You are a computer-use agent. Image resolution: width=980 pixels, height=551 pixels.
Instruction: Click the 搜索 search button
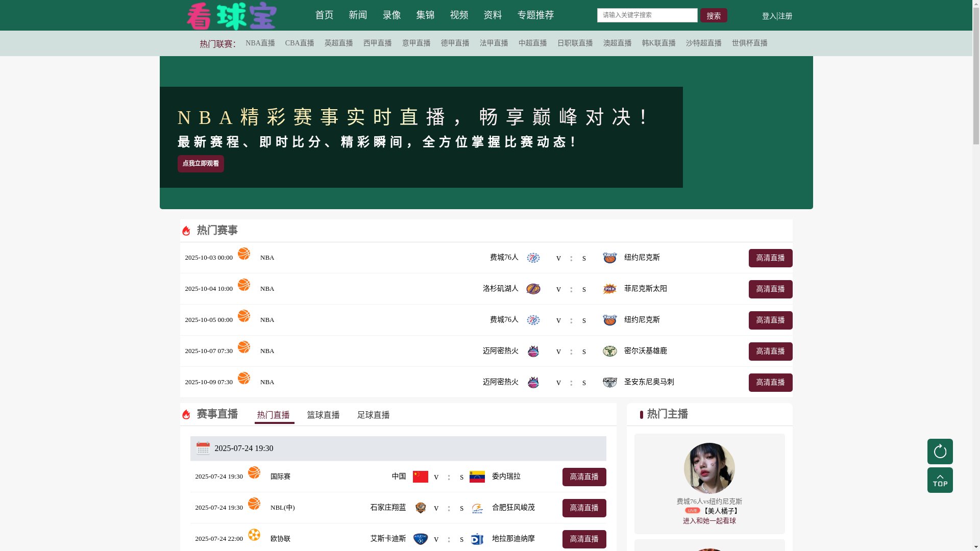tap(714, 15)
